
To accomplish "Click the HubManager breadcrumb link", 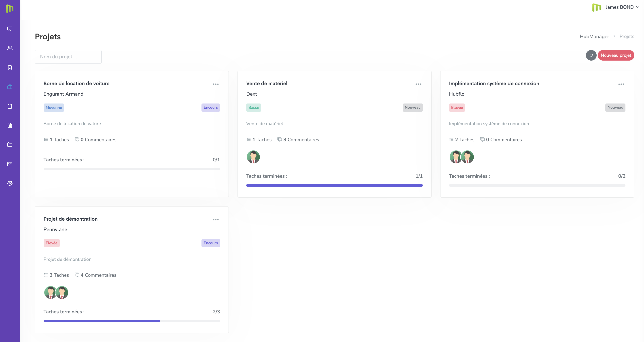I will [594, 36].
